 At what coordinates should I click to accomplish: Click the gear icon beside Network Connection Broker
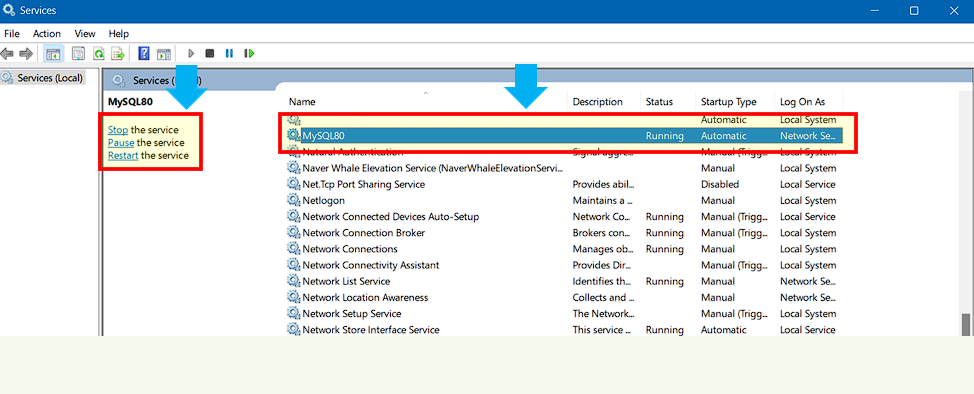(x=293, y=232)
